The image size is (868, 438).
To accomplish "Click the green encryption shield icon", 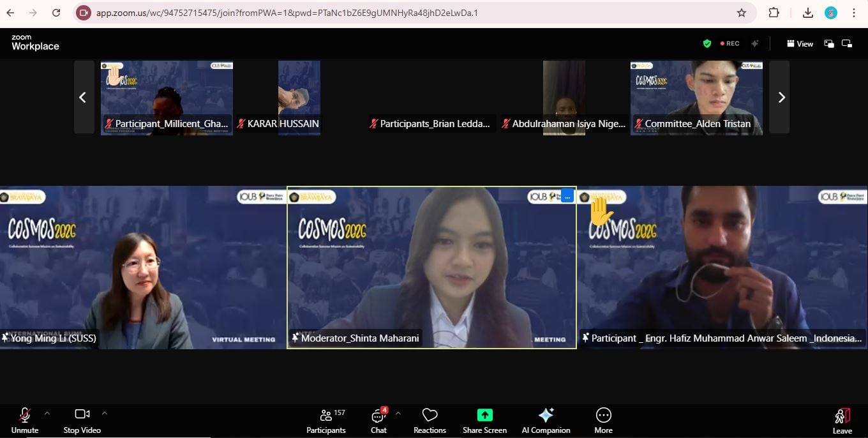I will click(707, 43).
